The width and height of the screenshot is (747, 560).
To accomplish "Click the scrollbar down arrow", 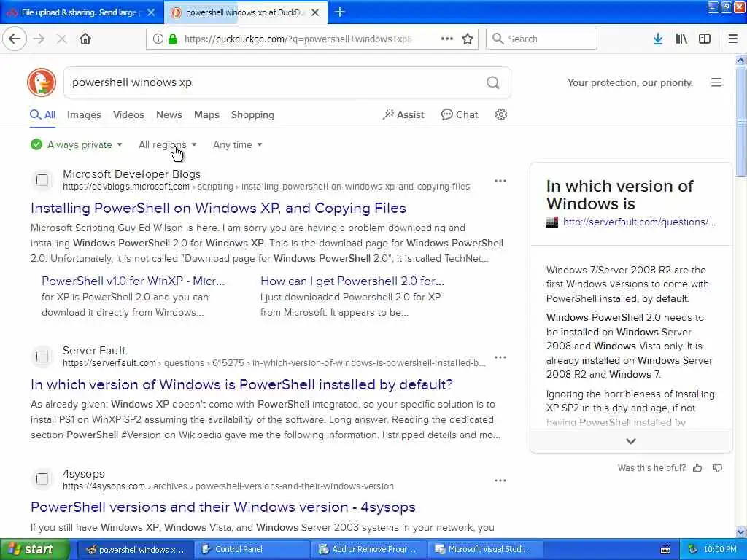I will point(741,532).
